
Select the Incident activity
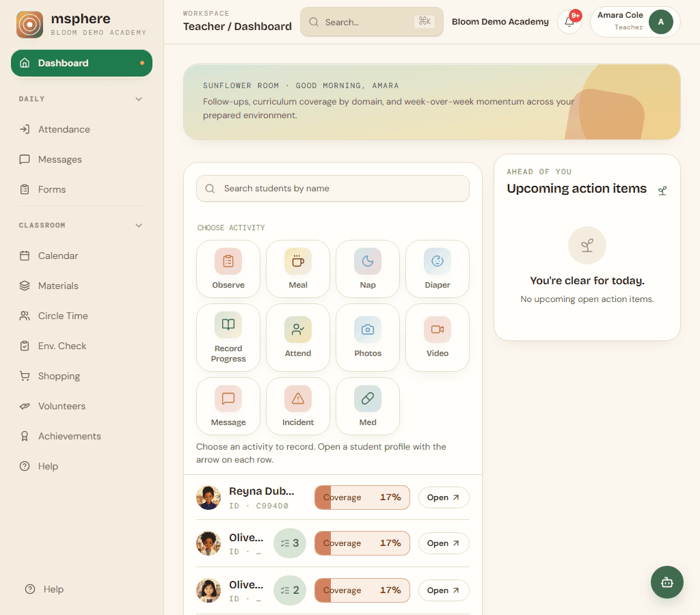pos(298,406)
